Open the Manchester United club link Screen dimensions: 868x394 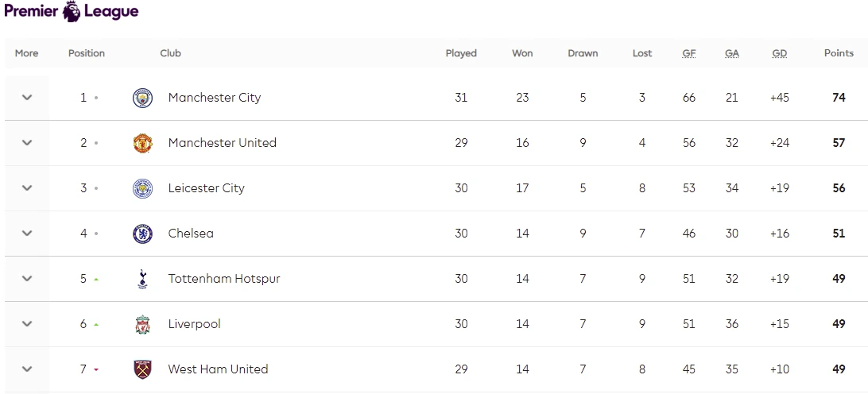222,143
